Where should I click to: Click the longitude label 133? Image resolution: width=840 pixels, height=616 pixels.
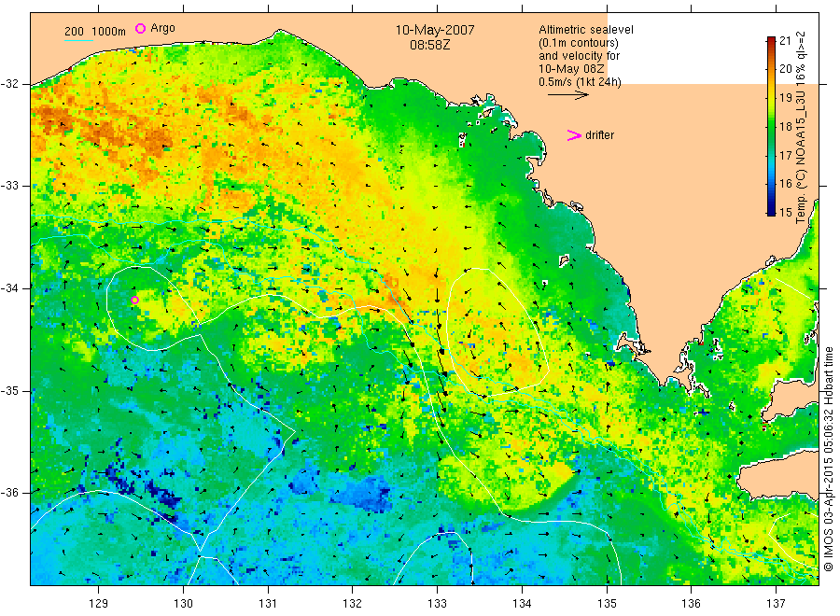click(x=437, y=604)
